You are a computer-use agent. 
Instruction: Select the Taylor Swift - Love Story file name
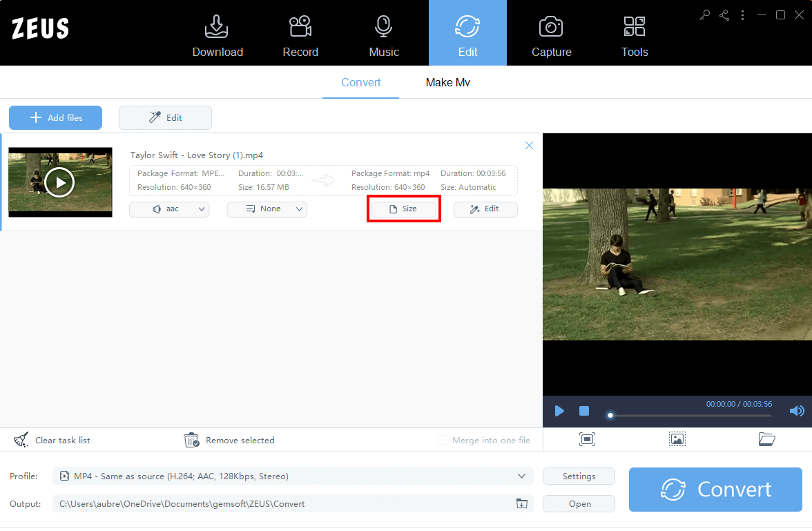click(x=197, y=155)
